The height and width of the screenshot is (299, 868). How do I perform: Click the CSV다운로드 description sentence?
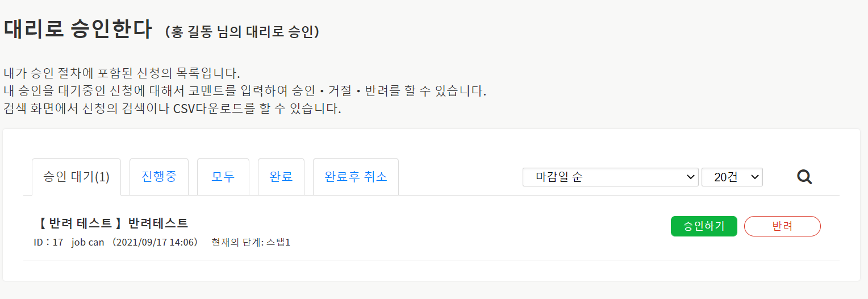[172, 109]
